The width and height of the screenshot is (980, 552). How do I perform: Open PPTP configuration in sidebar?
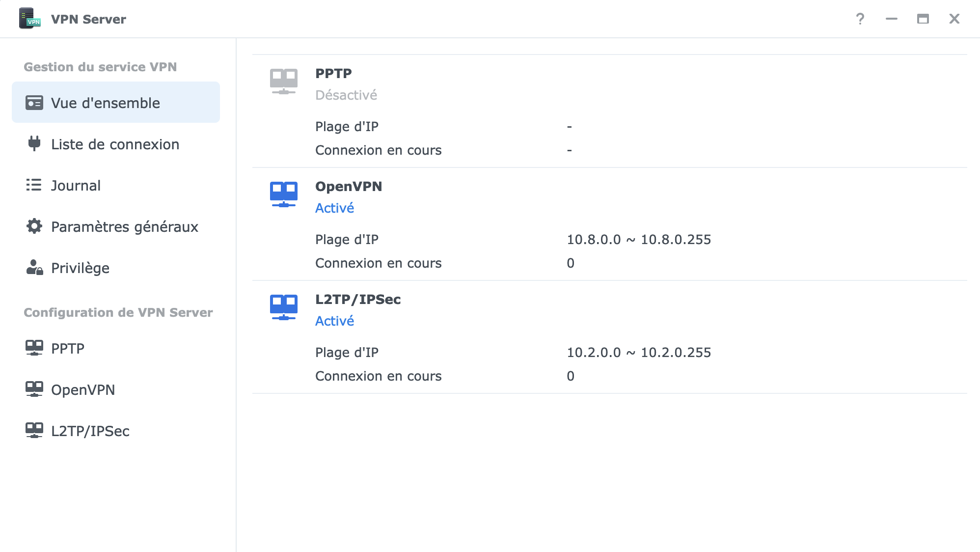68,349
